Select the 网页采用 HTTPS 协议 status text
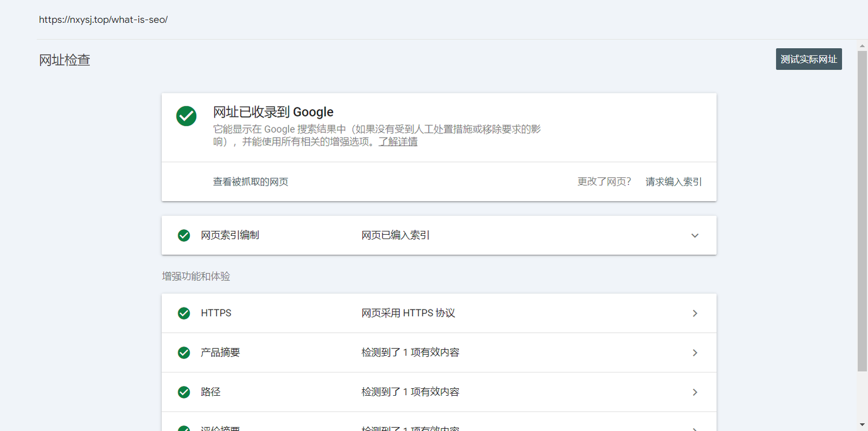The height and width of the screenshot is (431, 868). [x=408, y=313]
